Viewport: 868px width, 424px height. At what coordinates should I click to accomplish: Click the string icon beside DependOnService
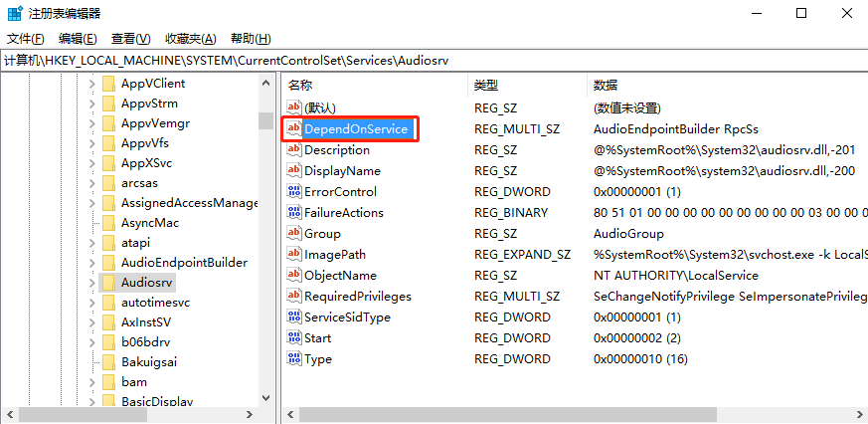point(293,129)
